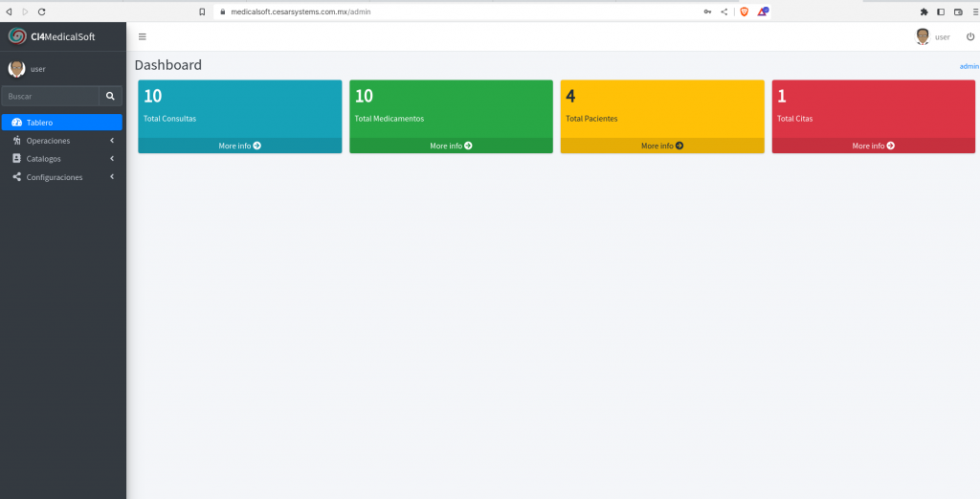Expand the Operaciones sidebar menu

pyautogui.click(x=62, y=141)
